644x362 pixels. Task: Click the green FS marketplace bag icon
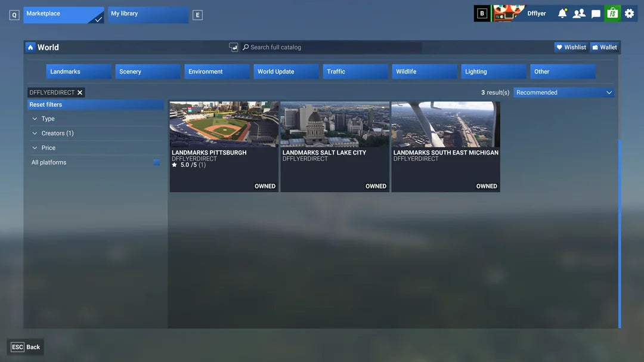(x=612, y=13)
